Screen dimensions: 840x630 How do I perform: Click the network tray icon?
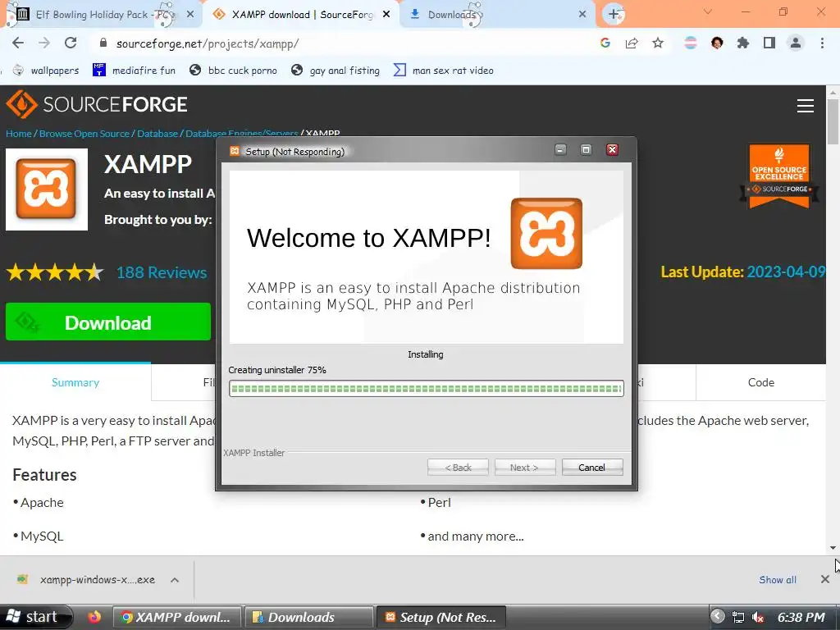coord(738,617)
